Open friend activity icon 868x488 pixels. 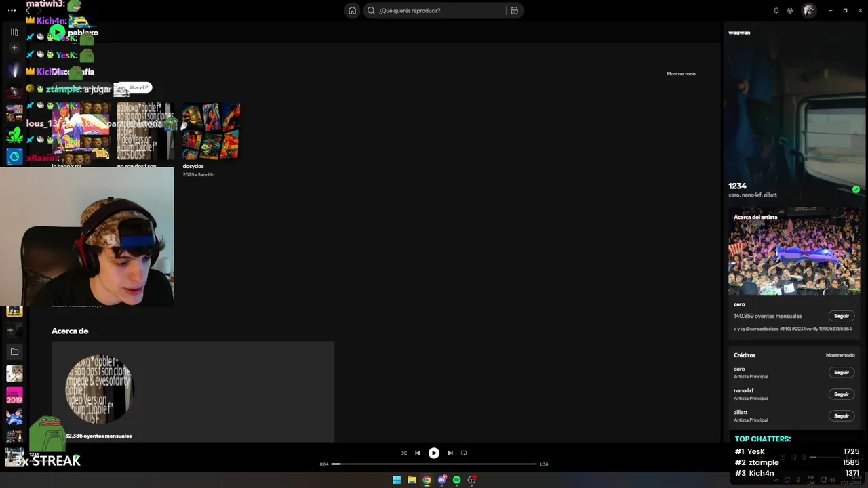click(x=790, y=10)
